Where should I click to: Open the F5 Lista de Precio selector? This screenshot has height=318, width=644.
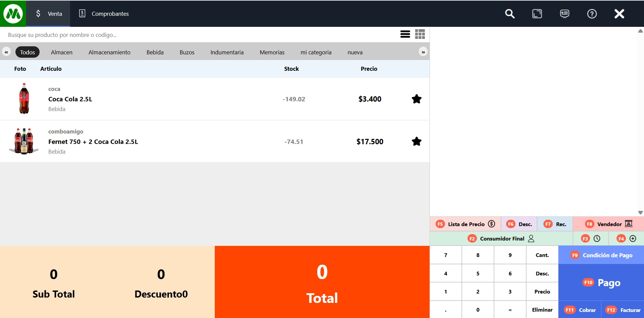(x=465, y=224)
